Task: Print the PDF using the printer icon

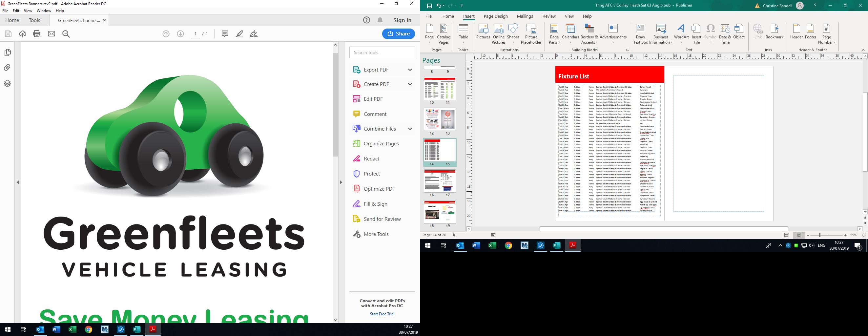Action: point(37,34)
